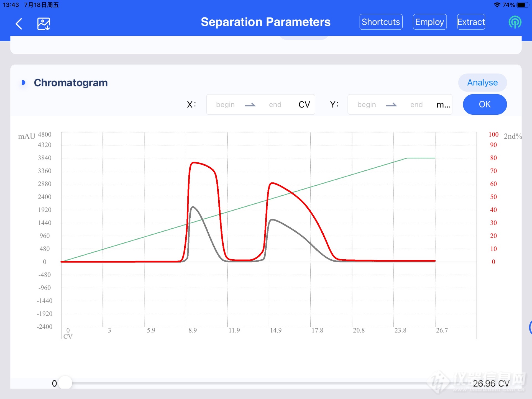This screenshot has height=399, width=532.
Task: Tap the first red peak's apex
Action: [x=194, y=163]
